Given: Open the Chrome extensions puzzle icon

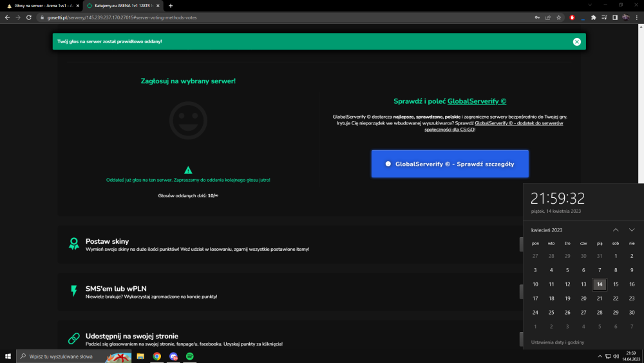Looking at the screenshot, I should pyautogui.click(x=594, y=17).
